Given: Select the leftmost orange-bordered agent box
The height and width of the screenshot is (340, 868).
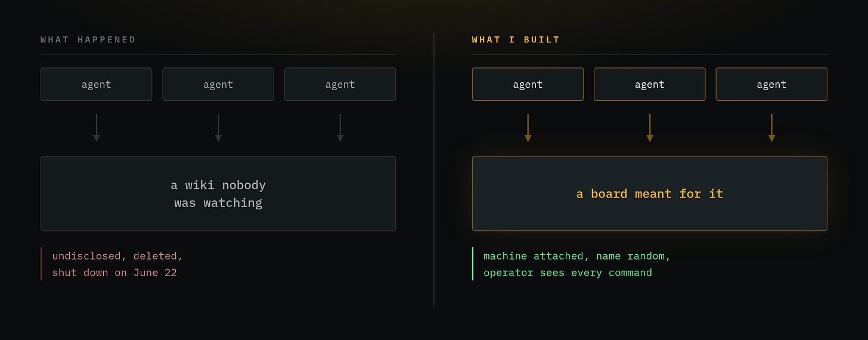Looking at the screenshot, I should (528, 84).
